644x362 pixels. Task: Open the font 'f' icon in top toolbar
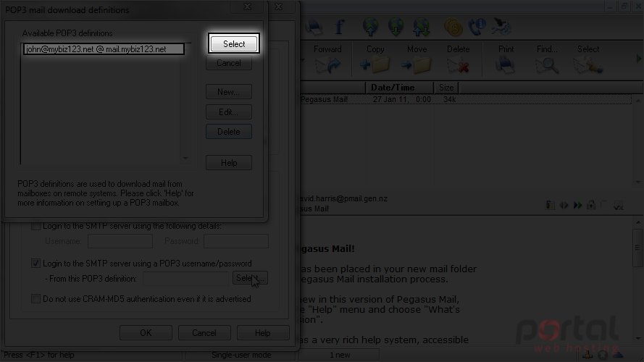[339, 28]
